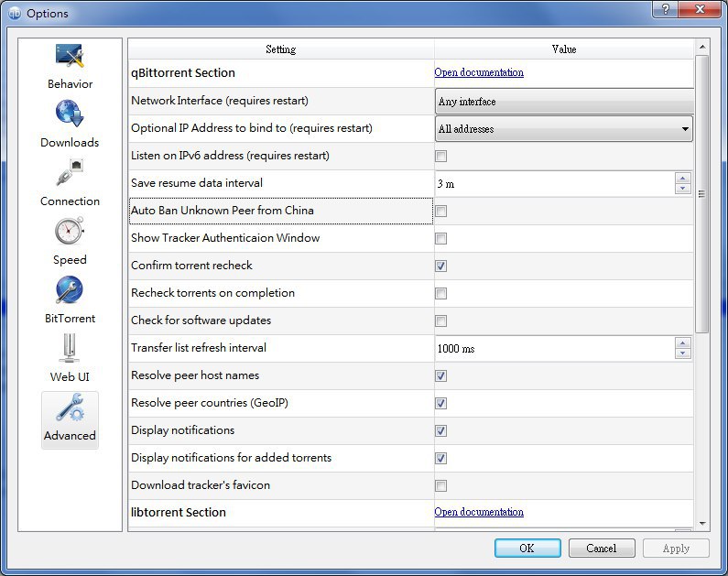Uncheck Resolve peer host names
728x576 pixels.
tap(441, 375)
